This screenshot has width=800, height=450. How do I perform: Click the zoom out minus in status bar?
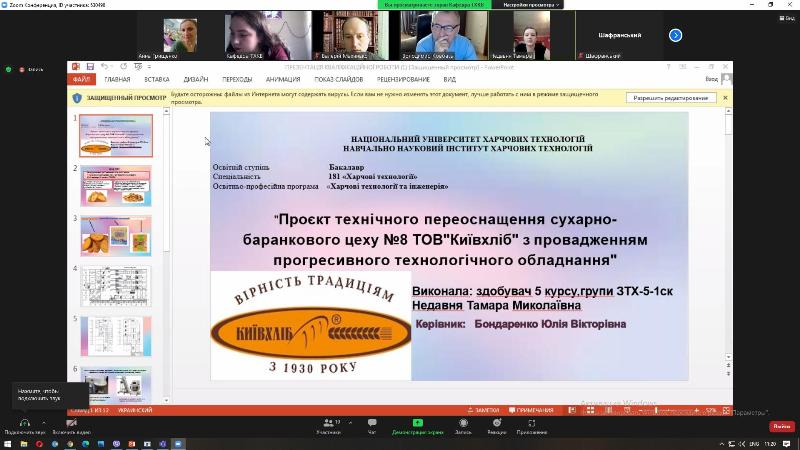click(x=641, y=410)
